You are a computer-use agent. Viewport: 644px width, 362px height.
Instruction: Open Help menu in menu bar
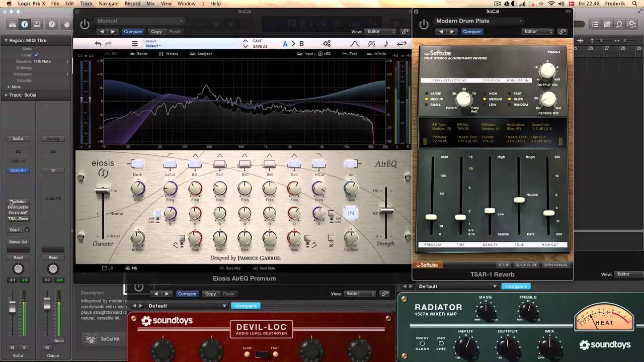pyautogui.click(x=215, y=4)
